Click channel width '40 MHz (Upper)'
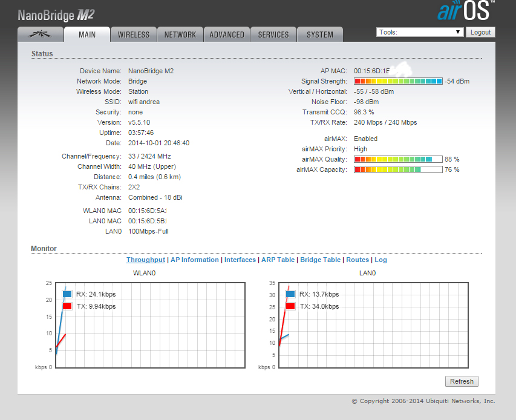This screenshot has width=516, height=420. coord(152,166)
